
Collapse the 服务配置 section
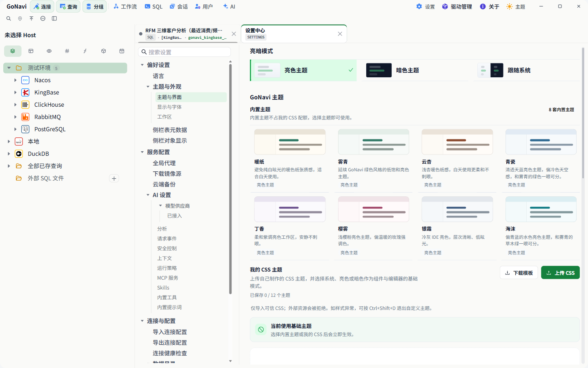tap(142, 152)
